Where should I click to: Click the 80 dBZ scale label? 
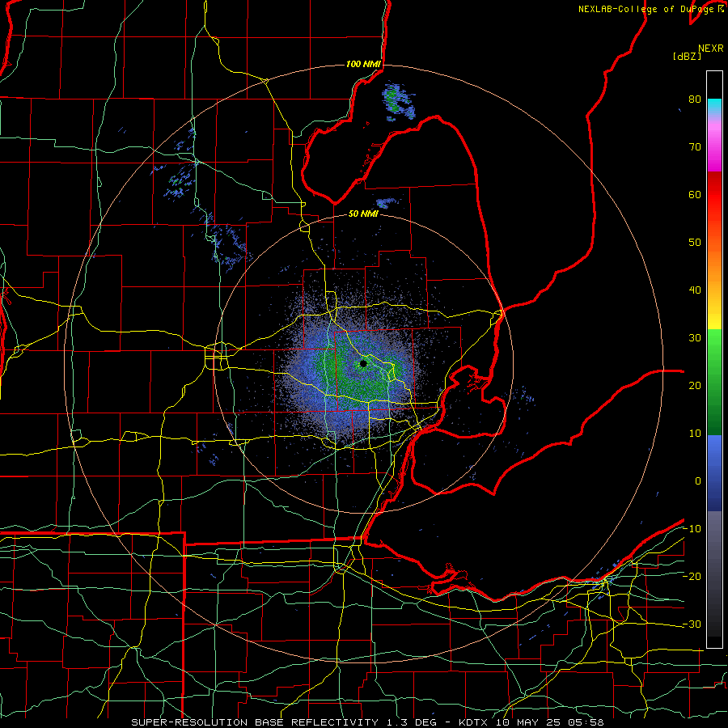[695, 99]
